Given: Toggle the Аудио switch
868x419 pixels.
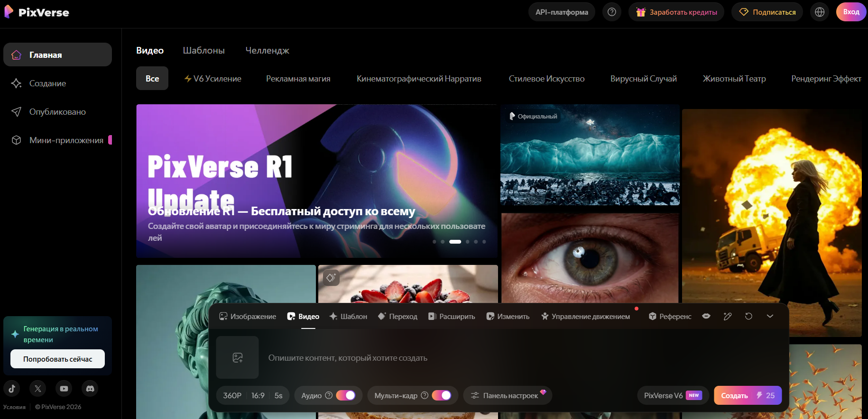Looking at the screenshot, I should click(346, 395).
